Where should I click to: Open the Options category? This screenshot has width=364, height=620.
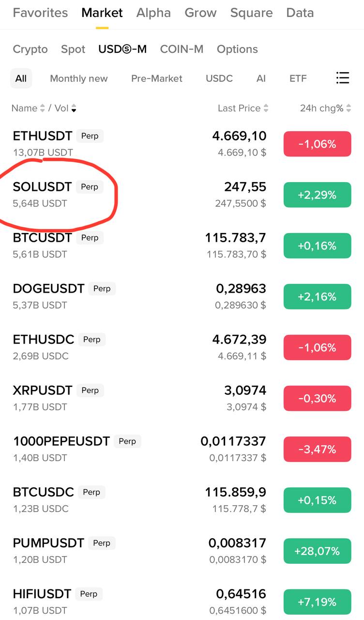[x=237, y=49]
